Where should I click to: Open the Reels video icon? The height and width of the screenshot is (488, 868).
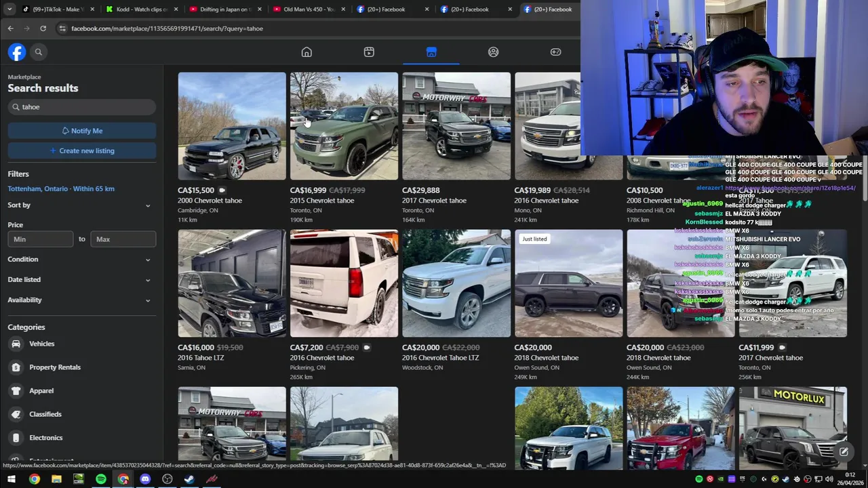(x=369, y=52)
